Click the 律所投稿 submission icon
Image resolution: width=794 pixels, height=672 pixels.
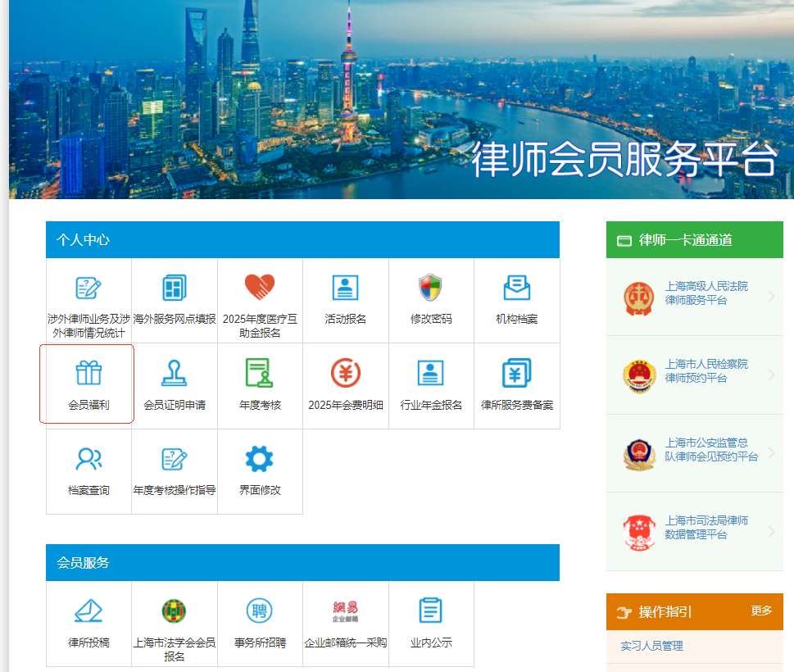88,611
